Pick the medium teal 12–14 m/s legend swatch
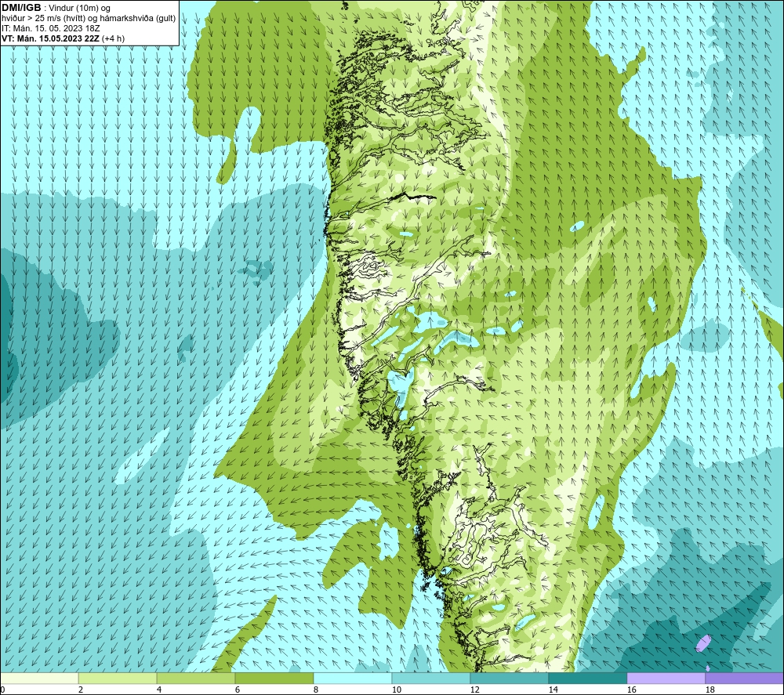Image resolution: width=784 pixels, height=695 pixels. [509, 679]
